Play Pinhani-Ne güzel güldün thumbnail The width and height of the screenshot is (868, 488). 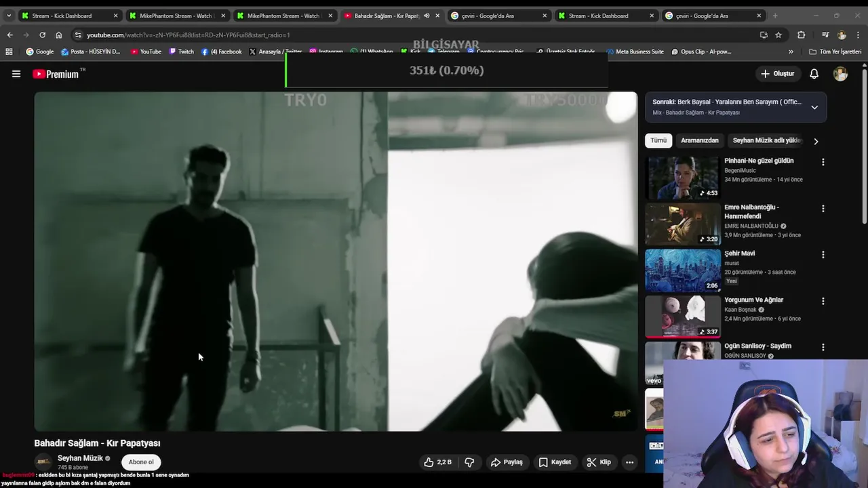click(682, 178)
